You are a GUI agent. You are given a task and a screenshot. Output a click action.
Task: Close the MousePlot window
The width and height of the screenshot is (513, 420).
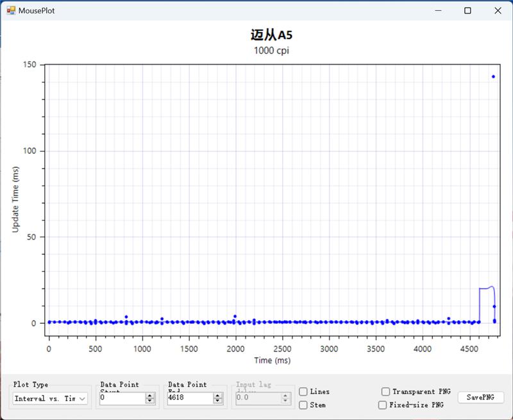coord(498,11)
